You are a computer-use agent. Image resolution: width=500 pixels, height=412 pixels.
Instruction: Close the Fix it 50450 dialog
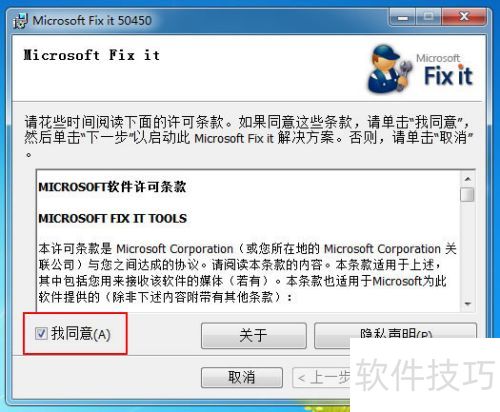464,17
